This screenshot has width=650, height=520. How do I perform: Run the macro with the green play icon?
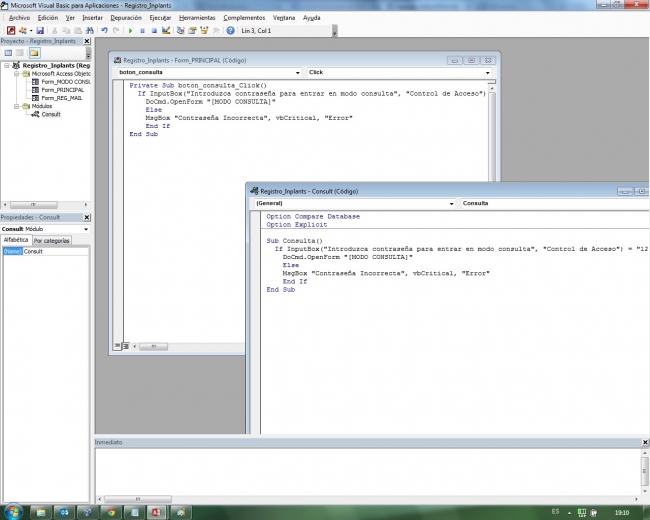(131, 30)
